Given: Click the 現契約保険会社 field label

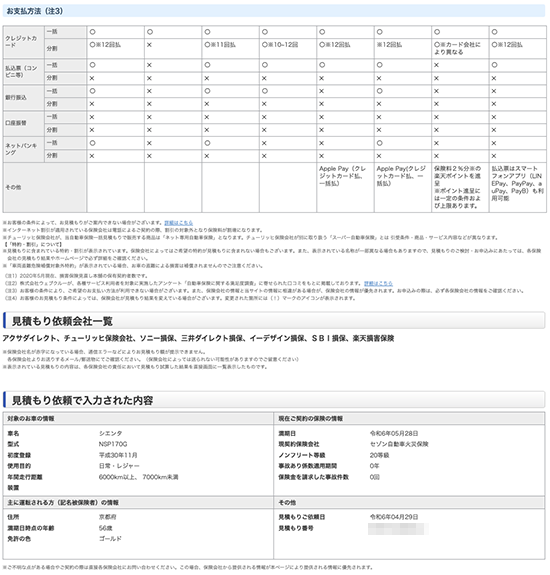Looking at the screenshot, I should (x=299, y=444).
